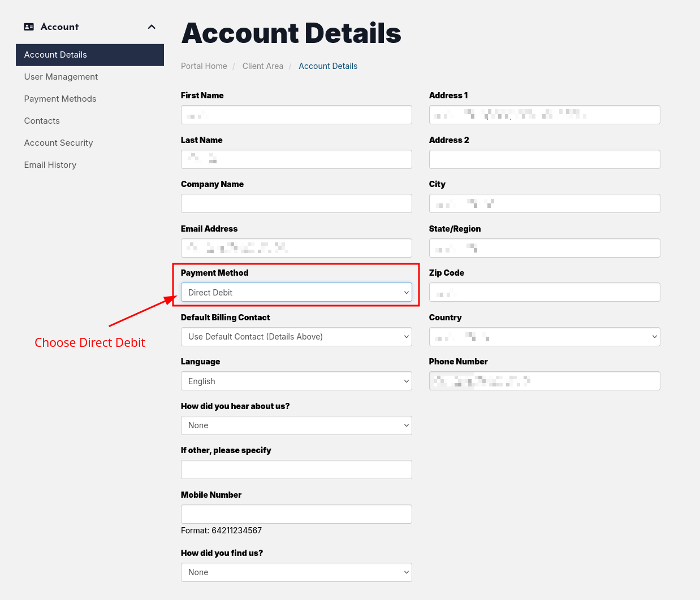Screen dimensions: 700x600
Task: Focus the Mobile Number input field
Action: tap(296, 514)
